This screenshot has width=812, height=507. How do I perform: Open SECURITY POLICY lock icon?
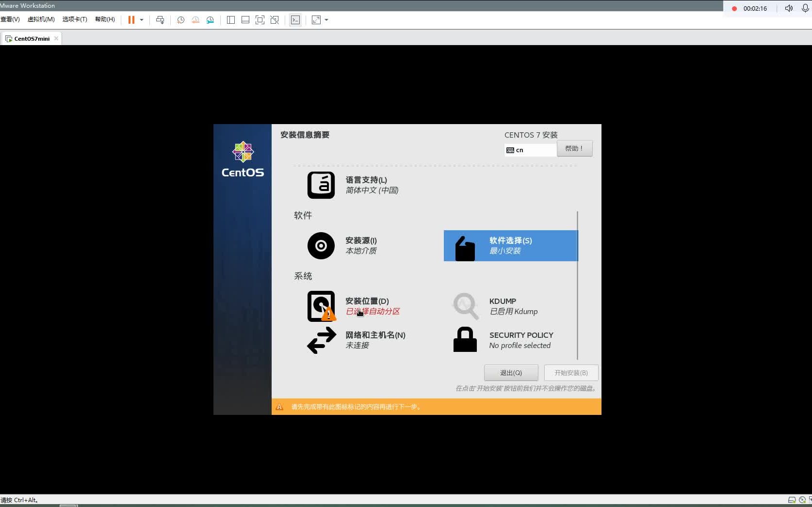pyautogui.click(x=465, y=339)
